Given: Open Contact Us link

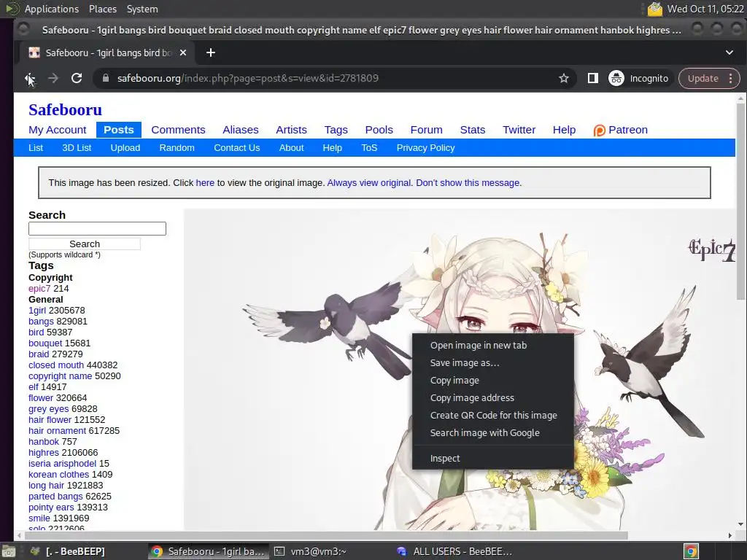Looking at the screenshot, I should (237, 147).
